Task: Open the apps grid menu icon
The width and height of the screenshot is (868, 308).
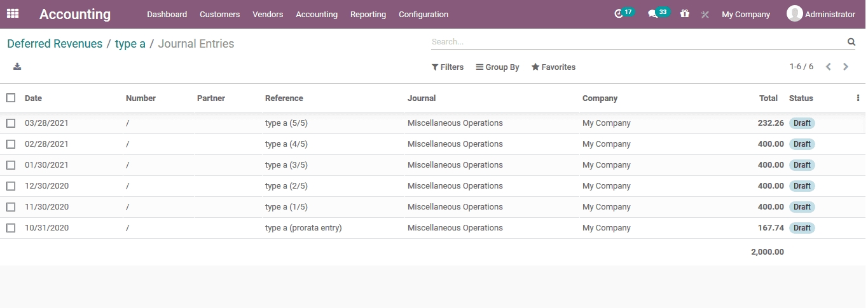Action: [13, 13]
